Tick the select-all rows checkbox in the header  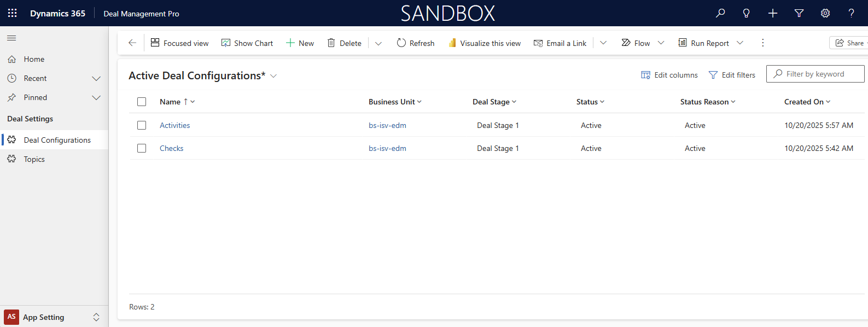(x=142, y=102)
